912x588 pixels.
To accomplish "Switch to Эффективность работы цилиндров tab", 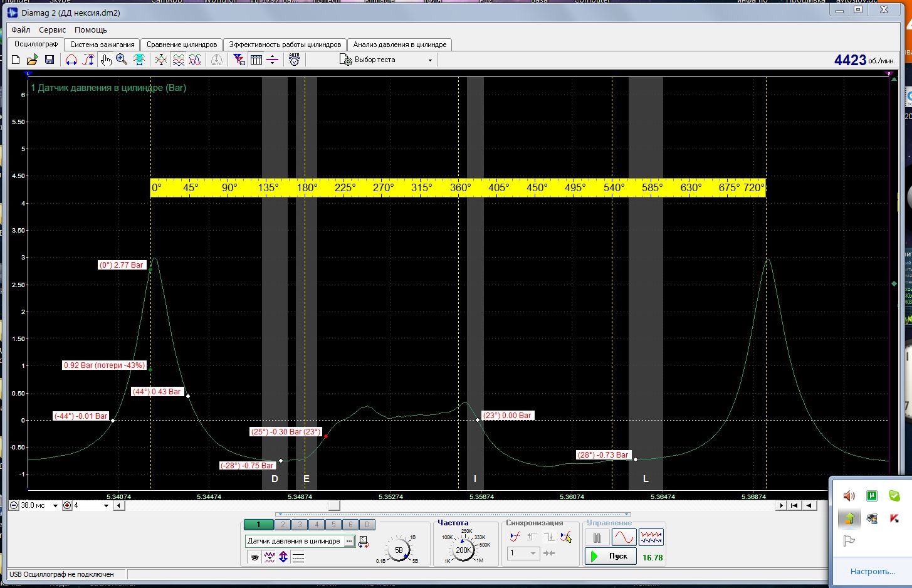I will (285, 45).
